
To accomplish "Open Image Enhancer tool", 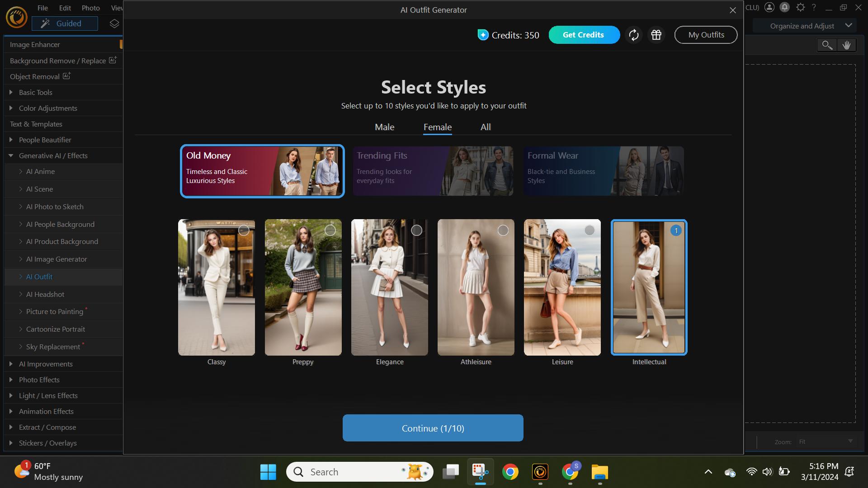I will (63, 44).
